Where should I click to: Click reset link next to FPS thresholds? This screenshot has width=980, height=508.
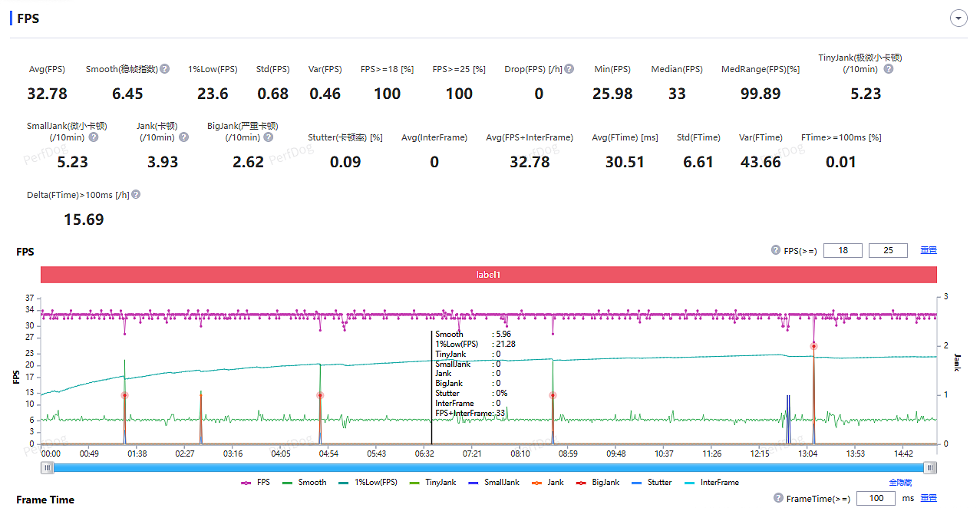coord(929,251)
